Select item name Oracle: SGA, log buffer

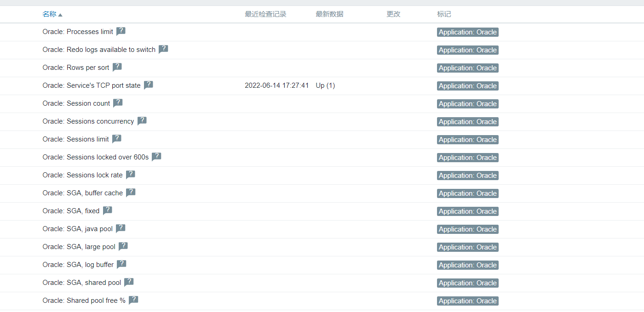coord(78,265)
